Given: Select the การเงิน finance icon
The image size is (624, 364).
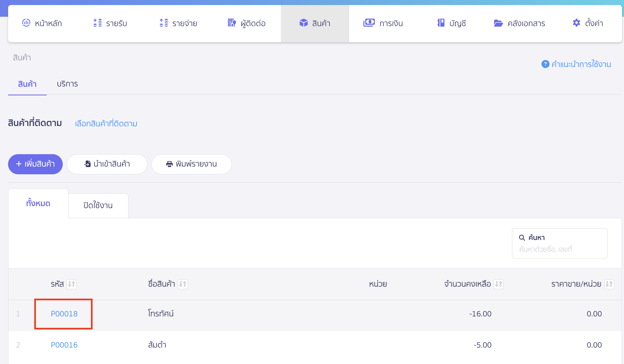Looking at the screenshot, I should pos(369,23).
